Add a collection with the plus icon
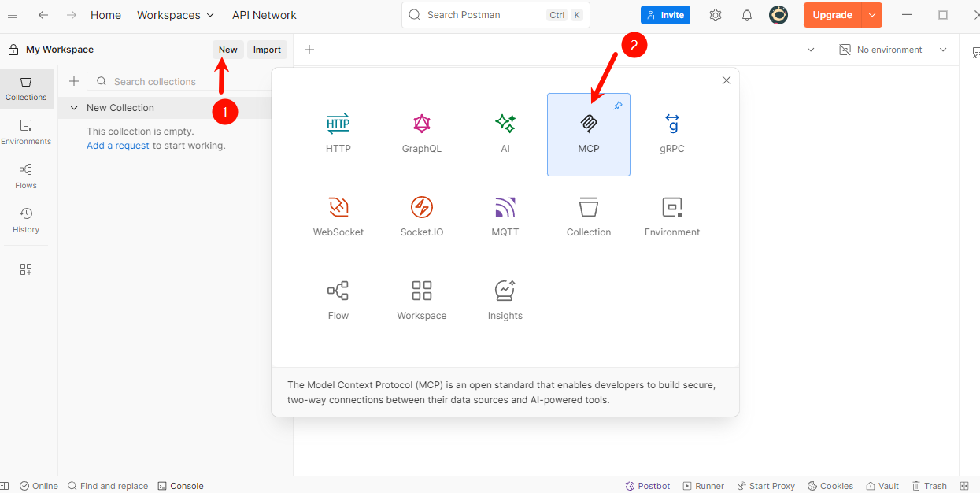Screen dimensions: 980x493 pyautogui.click(x=74, y=81)
